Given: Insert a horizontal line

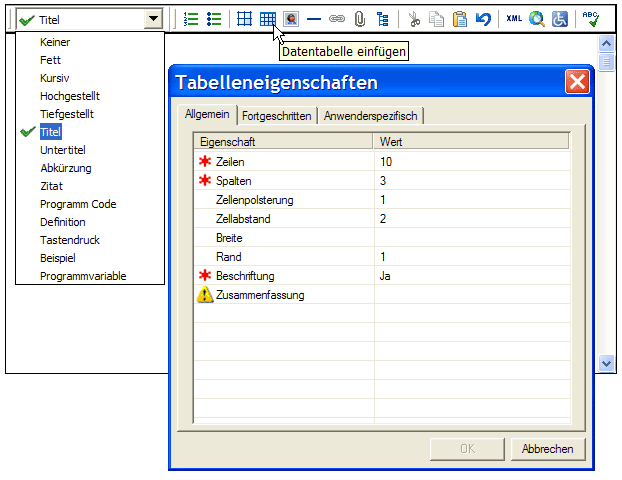Looking at the screenshot, I should 314,19.
